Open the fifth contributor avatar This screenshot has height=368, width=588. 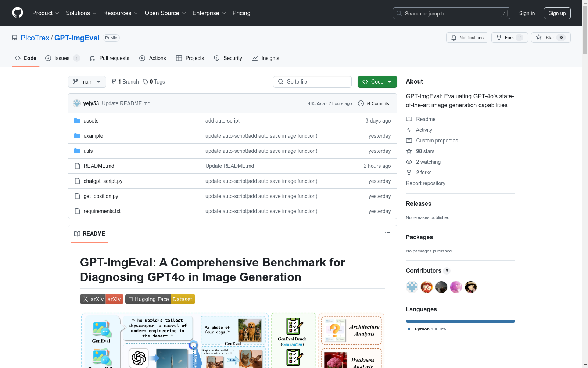(471, 287)
